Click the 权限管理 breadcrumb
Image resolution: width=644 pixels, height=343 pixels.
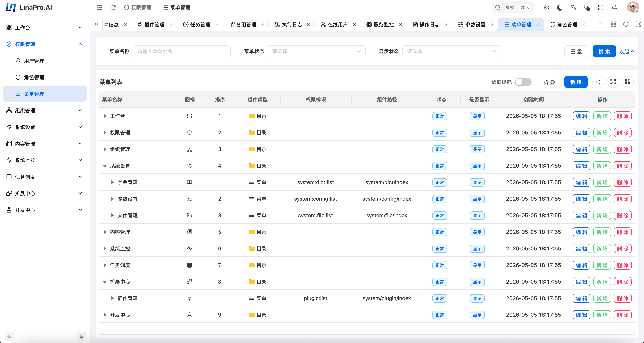[138, 8]
